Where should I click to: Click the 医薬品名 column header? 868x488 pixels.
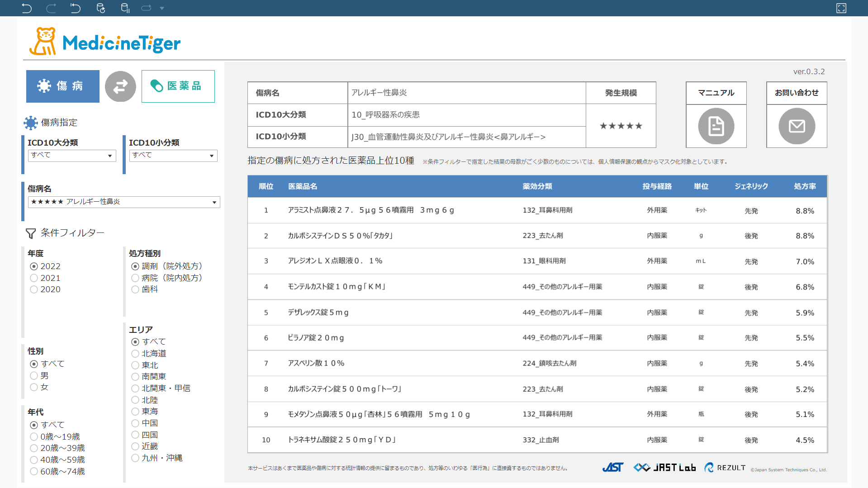pyautogui.click(x=303, y=186)
